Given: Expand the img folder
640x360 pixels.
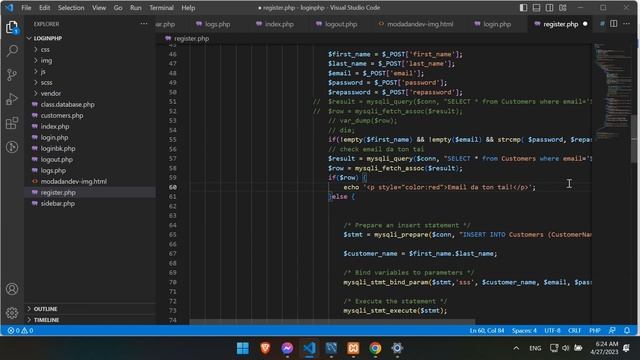Looking at the screenshot, I should (46, 60).
